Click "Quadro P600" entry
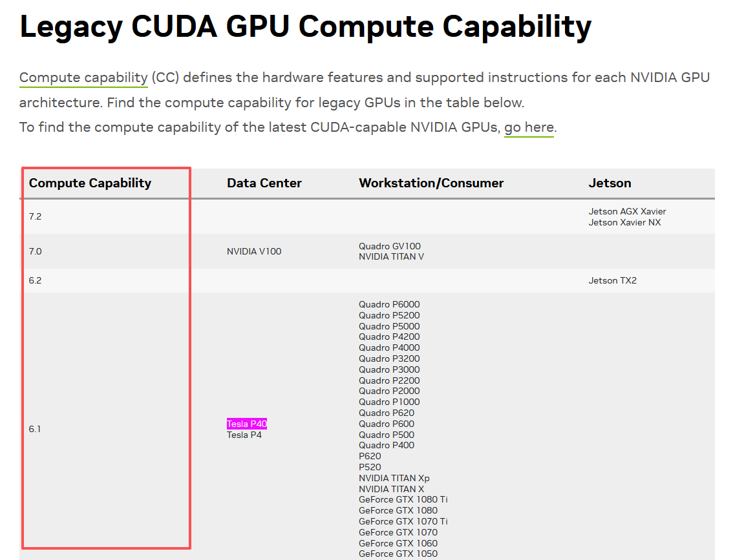Image resolution: width=755 pixels, height=560 pixels. tap(386, 424)
